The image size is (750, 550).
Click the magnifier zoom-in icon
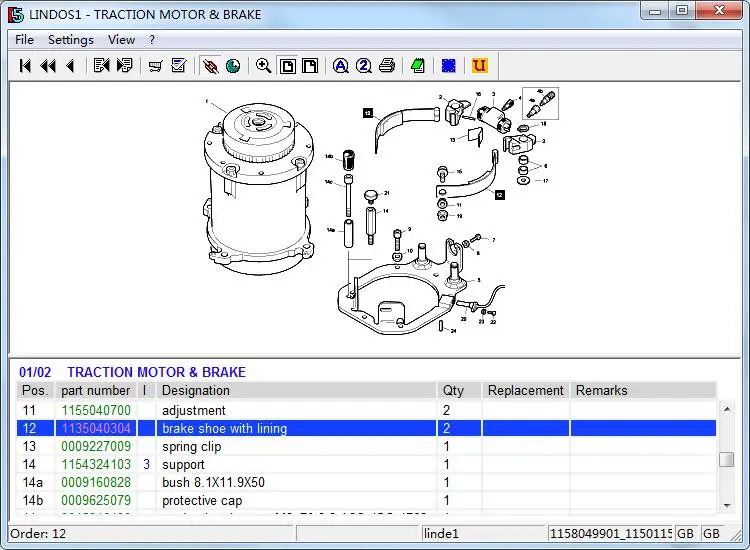[263, 66]
